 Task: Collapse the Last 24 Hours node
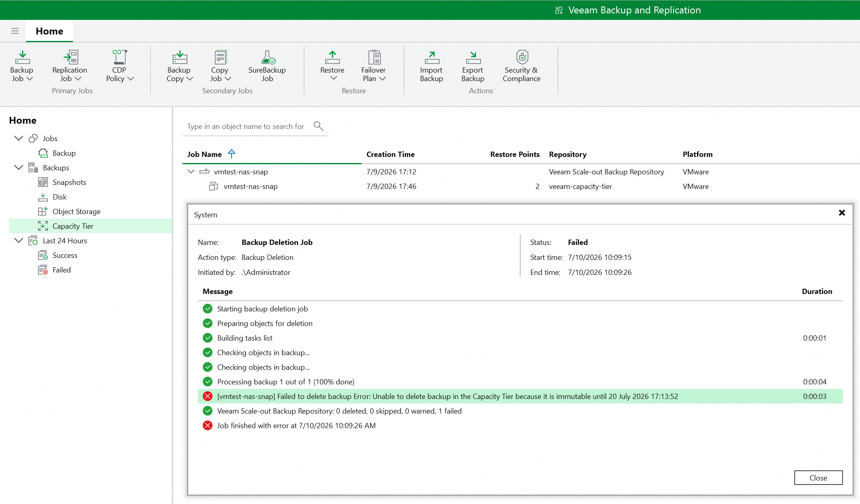tap(19, 240)
